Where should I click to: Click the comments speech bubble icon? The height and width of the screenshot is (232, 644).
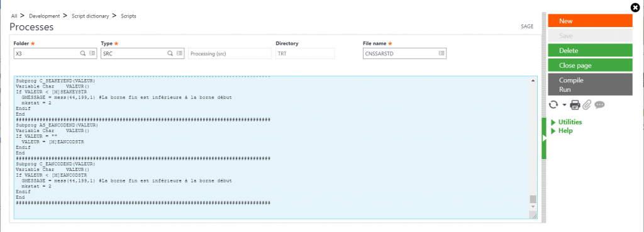pyautogui.click(x=599, y=105)
